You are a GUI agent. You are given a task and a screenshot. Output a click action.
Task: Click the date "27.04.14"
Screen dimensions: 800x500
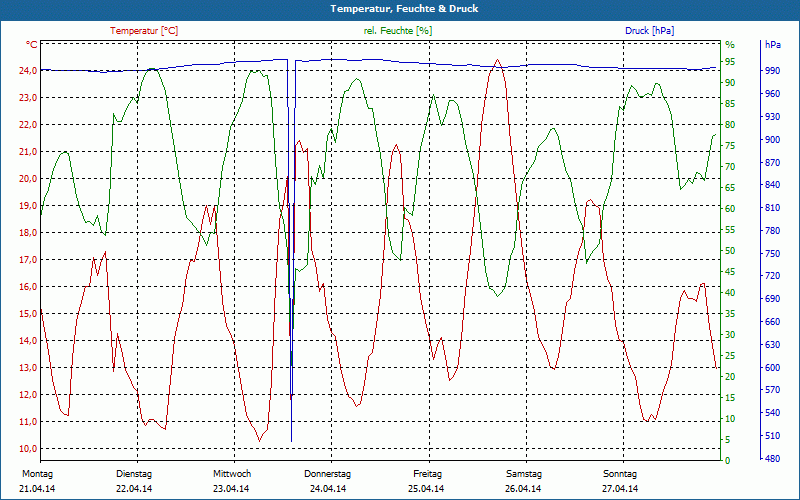620,489
